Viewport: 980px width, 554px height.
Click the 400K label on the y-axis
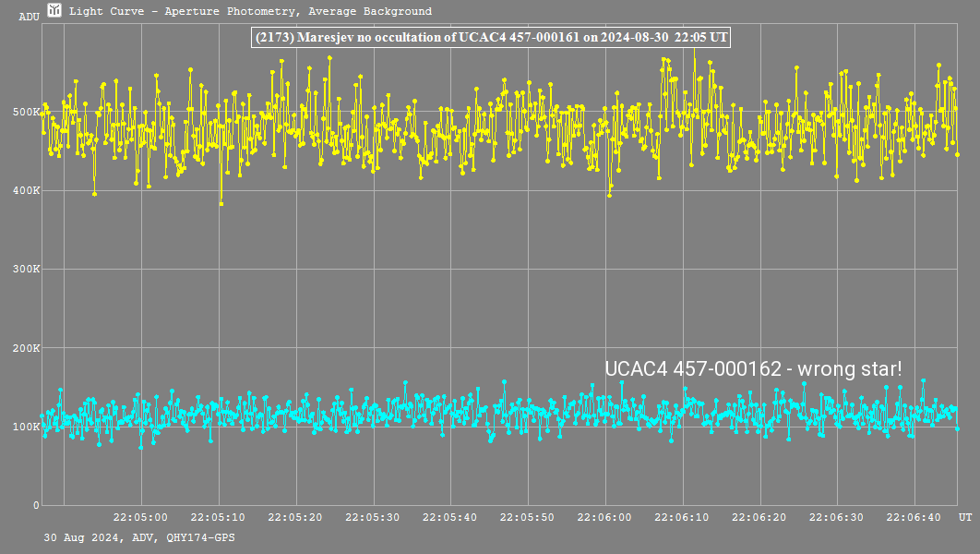click(25, 191)
